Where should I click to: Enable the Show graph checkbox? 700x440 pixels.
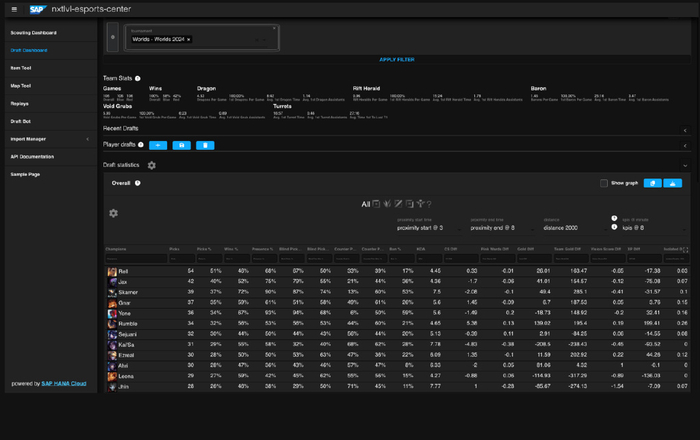tap(604, 183)
